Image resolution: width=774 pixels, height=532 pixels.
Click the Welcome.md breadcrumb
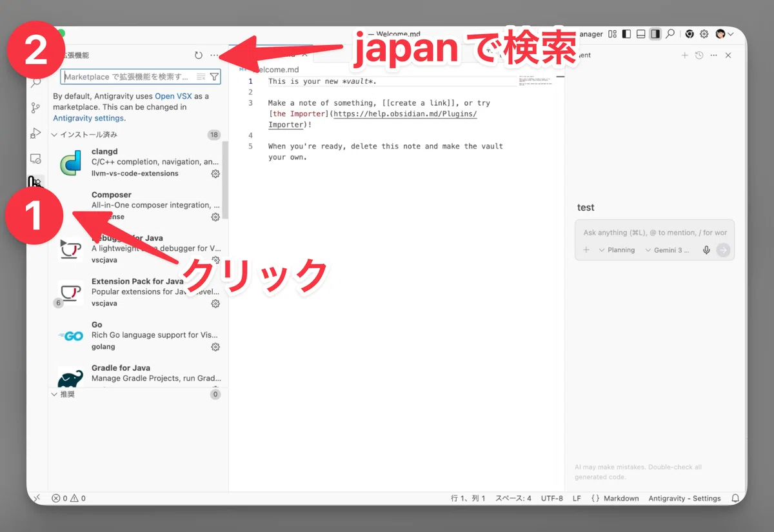click(275, 70)
